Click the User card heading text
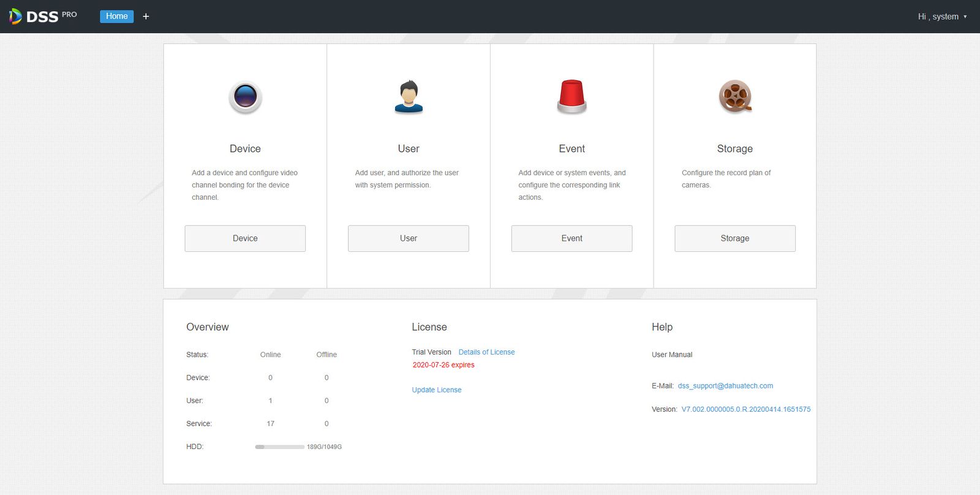The image size is (980, 495). tap(409, 149)
